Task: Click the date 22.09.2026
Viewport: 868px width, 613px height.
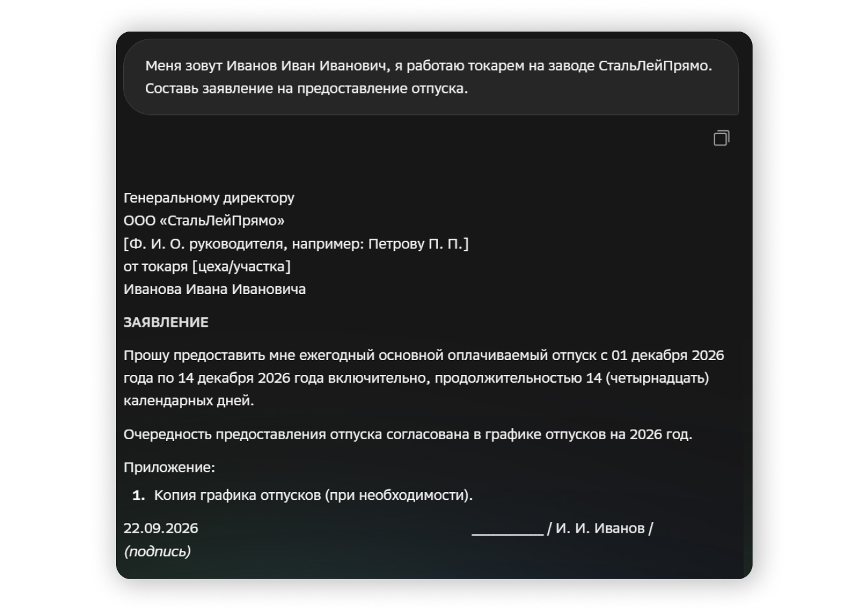Action: tap(161, 528)
